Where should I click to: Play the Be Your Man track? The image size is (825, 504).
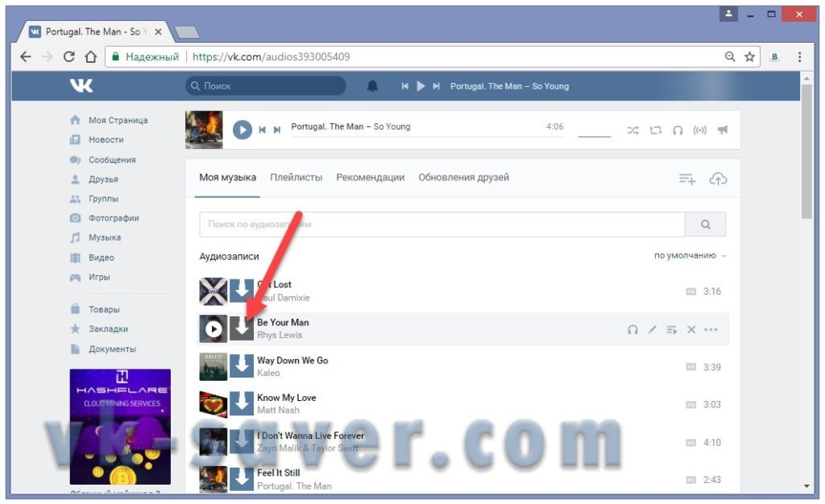[x=213, y=329]
